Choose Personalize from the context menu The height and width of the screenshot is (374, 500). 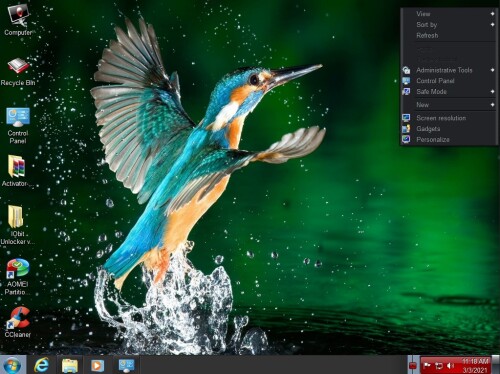[449, 139]
